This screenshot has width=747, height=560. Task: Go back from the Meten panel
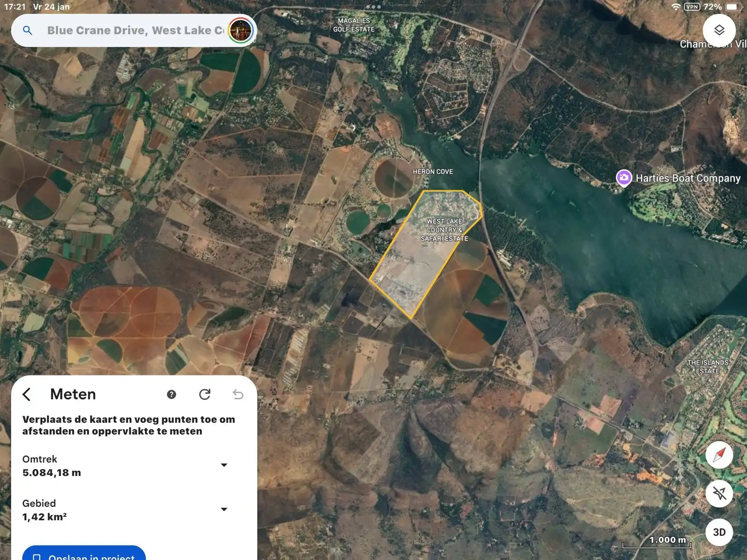[x=27, y=394]
